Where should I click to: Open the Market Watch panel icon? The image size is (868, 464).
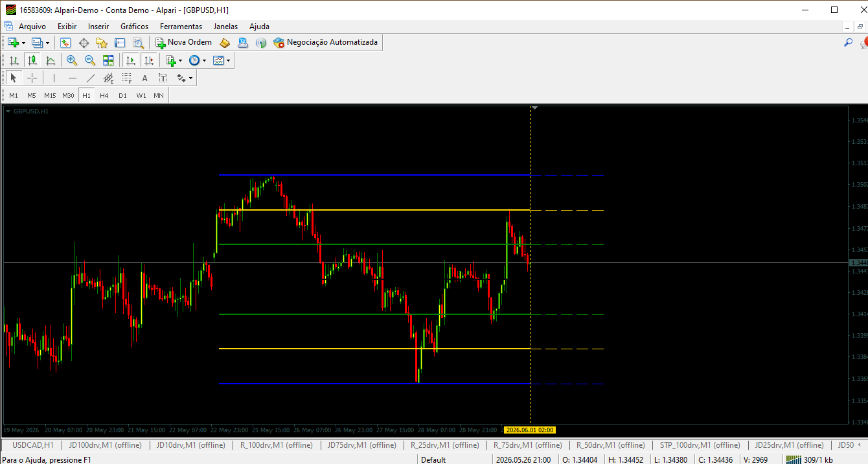pos(65,43)
